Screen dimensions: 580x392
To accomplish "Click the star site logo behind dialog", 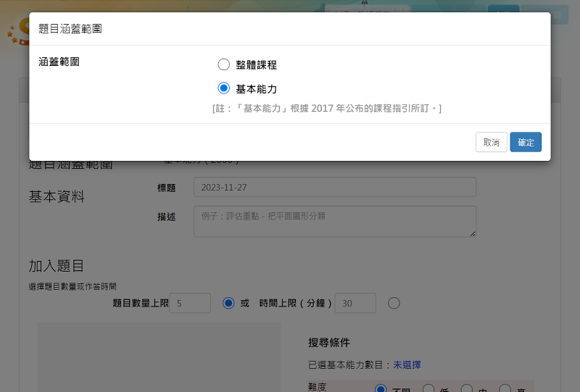I will (x=16, y=33).
